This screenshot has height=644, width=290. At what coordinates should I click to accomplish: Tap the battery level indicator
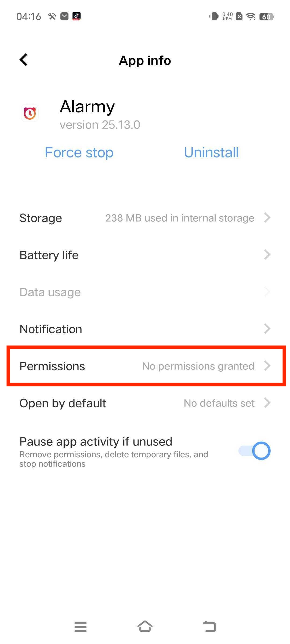click(266, 17)
